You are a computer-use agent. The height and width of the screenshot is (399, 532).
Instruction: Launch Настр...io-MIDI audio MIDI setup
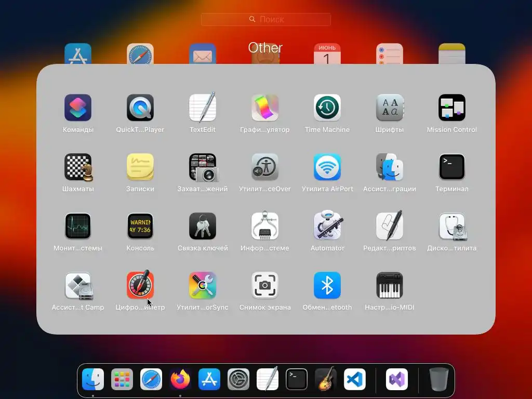[x=390, y=285]
